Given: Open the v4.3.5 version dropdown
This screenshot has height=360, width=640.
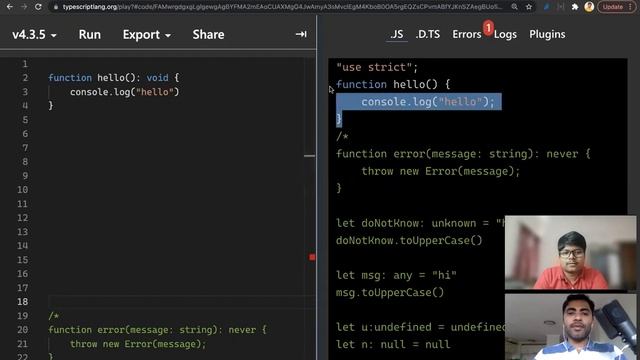Looking at the screenshot, I should [34, 35].
